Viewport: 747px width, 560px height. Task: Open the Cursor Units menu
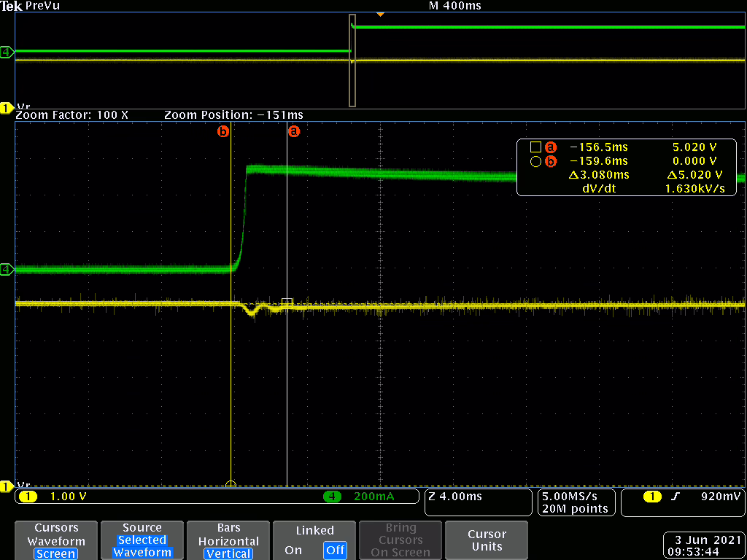(x=487, y=540)
